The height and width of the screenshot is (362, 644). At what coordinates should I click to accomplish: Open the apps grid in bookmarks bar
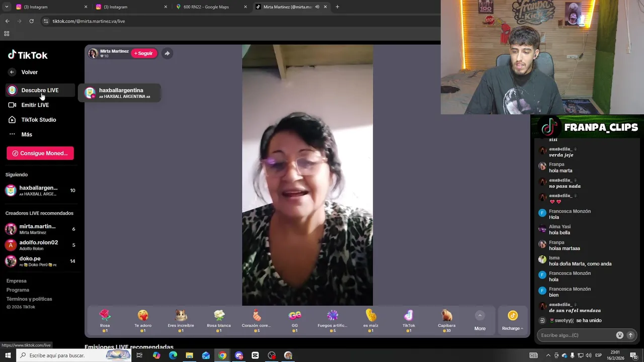click(7, 34)
